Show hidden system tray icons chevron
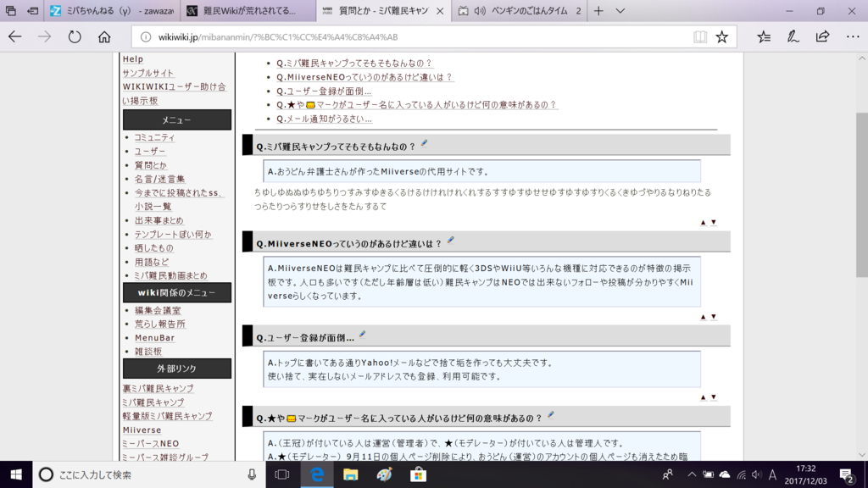The width and height of the screenshot is (868, 488). 692,474
